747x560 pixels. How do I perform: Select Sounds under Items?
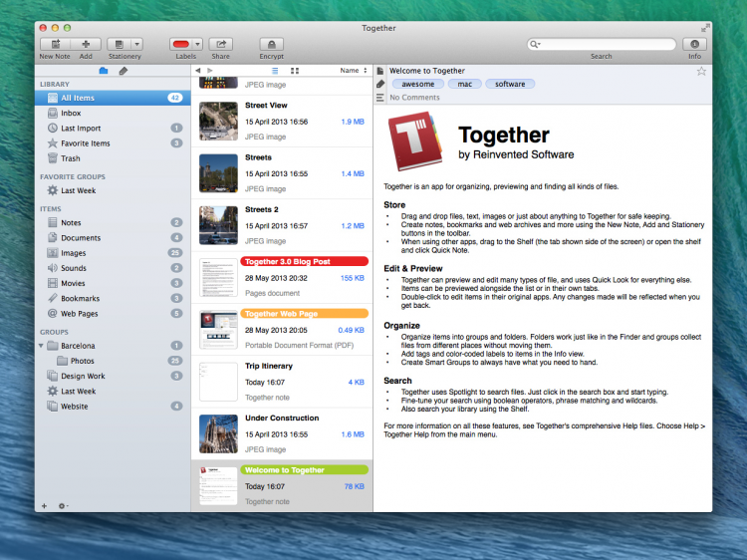[113, 268]
